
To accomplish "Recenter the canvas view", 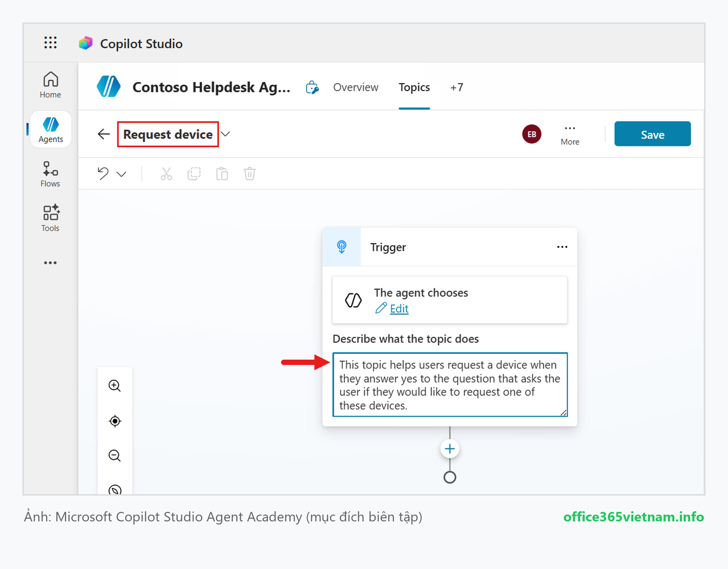I will point(115,421).
